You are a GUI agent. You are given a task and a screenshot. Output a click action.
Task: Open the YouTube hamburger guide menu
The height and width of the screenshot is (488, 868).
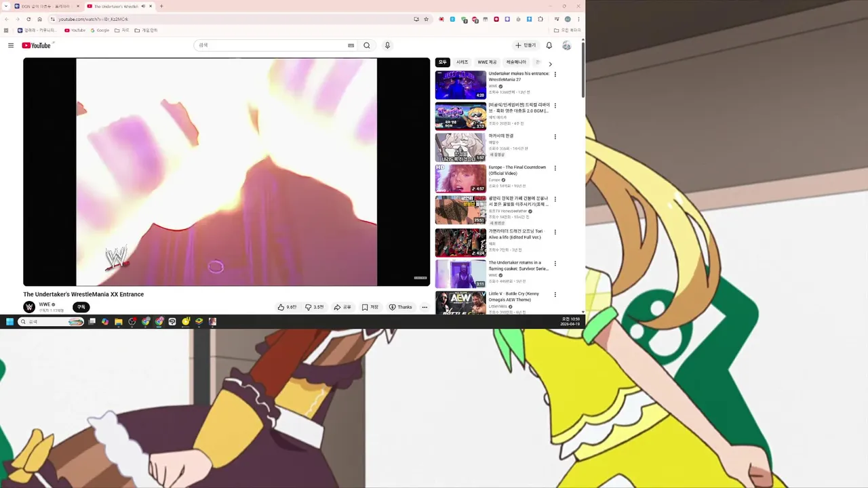[11, 45]
